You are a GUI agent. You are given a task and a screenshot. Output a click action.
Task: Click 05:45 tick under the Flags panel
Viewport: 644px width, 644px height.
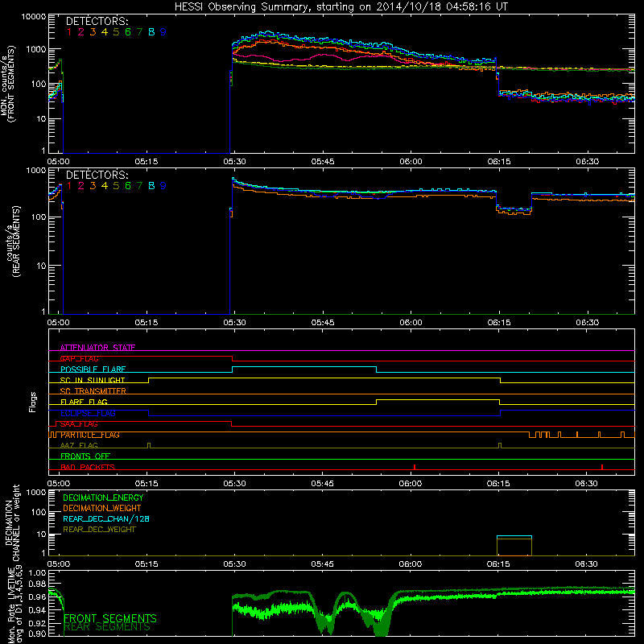coord(323,484)
